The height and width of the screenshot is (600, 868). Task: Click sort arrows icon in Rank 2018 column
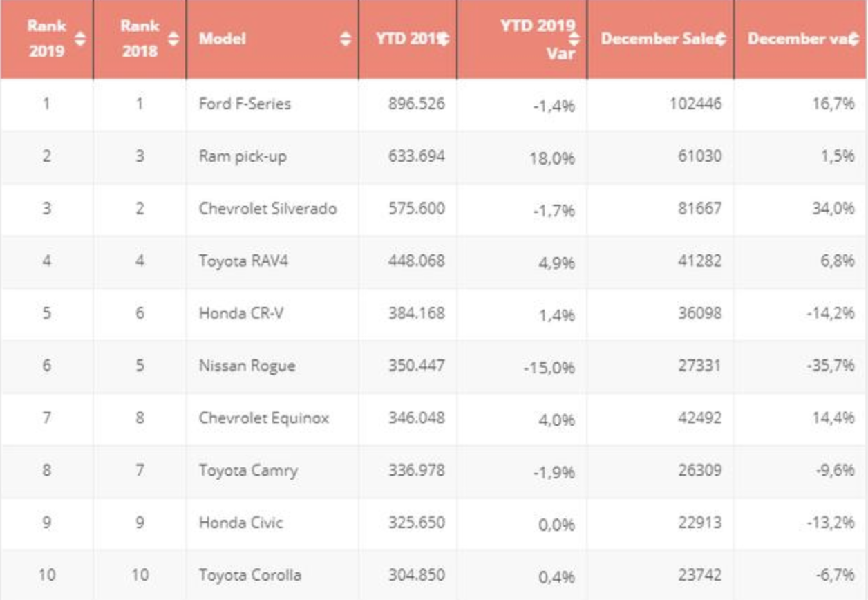pos(173,39)
